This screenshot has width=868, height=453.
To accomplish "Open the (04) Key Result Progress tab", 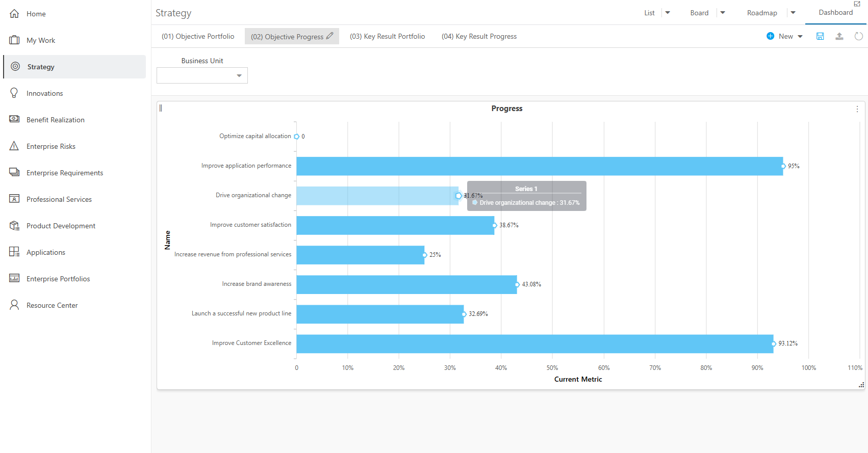I will pos(479,36).
